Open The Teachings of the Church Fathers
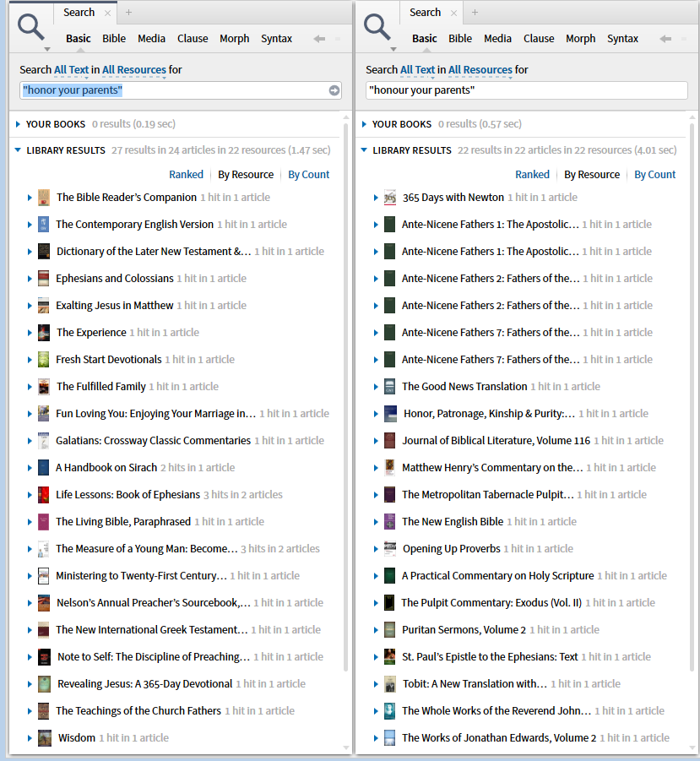 (138, 711)
